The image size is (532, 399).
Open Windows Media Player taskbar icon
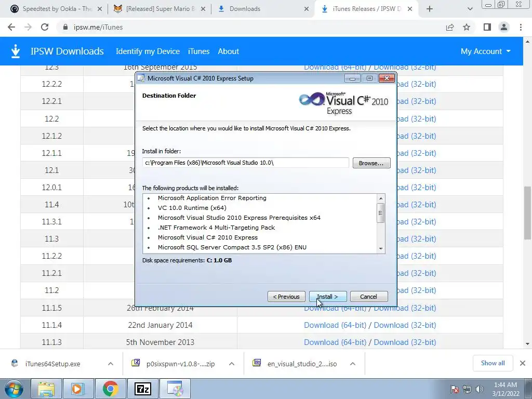click(77, 389)
